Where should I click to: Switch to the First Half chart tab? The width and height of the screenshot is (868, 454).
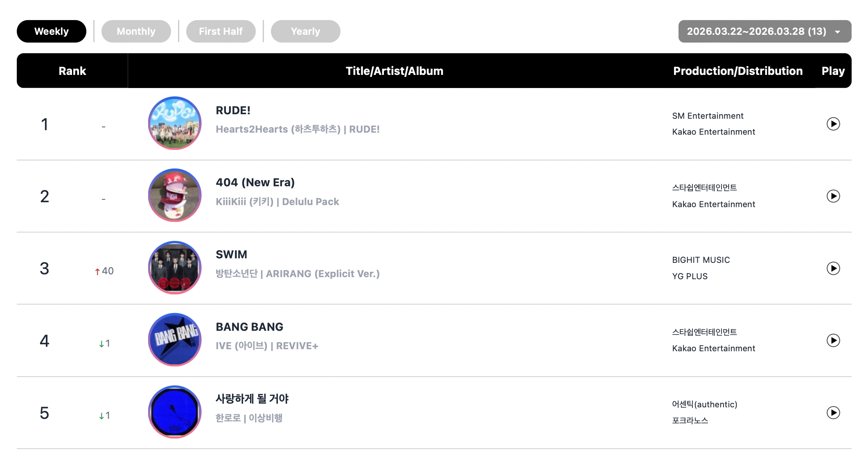221,32
